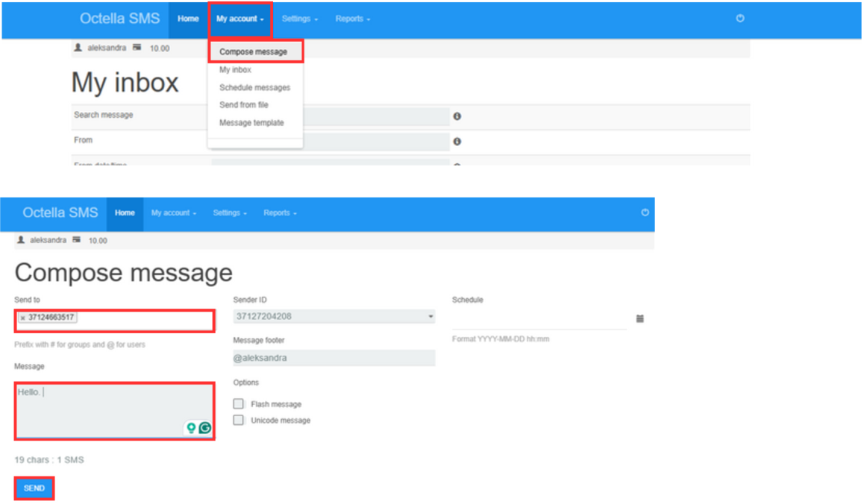Click the user profile icon beside aleksandra
This screenshot has height=504, width=864.
[x=77, y=48]
